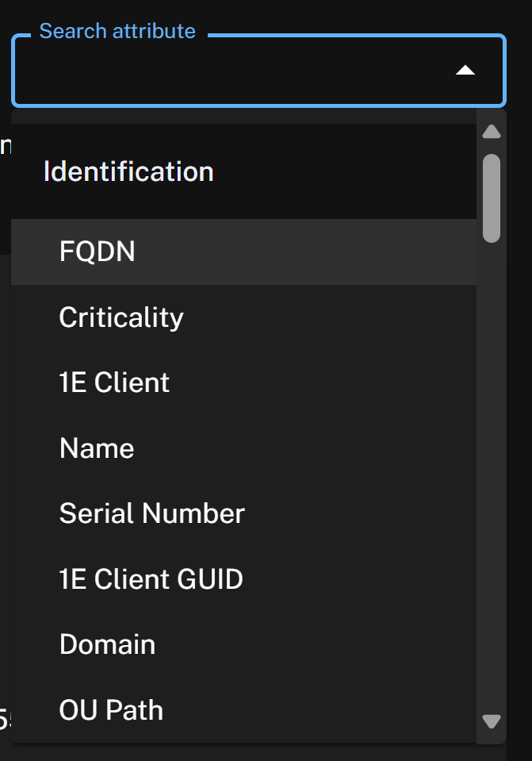Viewport: 532px width, 761px height.
Task: Choose Serial Number as search attribute
Action: tap(151, 513)
